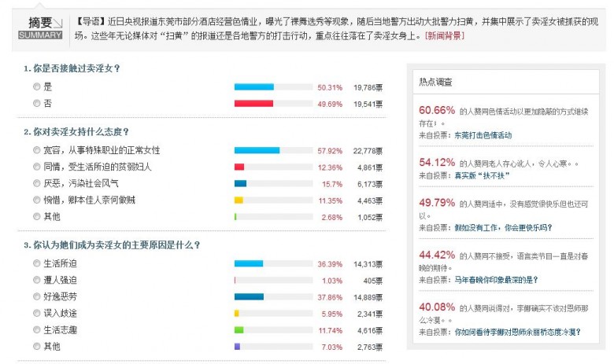Choose 好逸恶劳 radio option
Screen dimensions: 614x364
coord(37,296)
